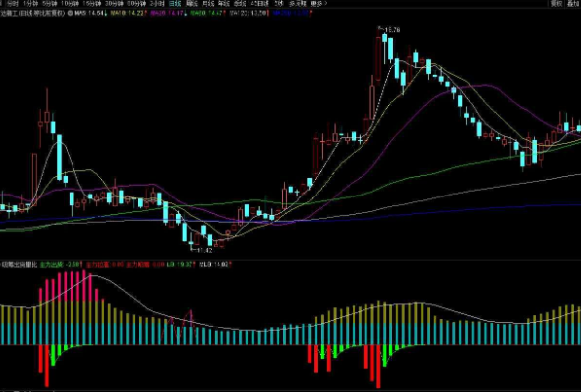Click the 15.76 high price marker
Image resolution: width=581 pixels, height=392 pixels.
click(x=392, y=30)
